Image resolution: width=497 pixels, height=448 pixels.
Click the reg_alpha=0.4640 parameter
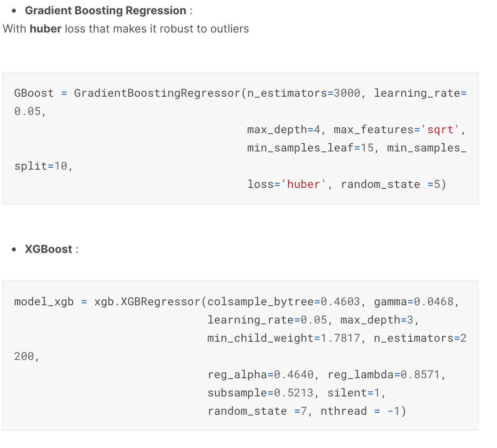(260, 375)
